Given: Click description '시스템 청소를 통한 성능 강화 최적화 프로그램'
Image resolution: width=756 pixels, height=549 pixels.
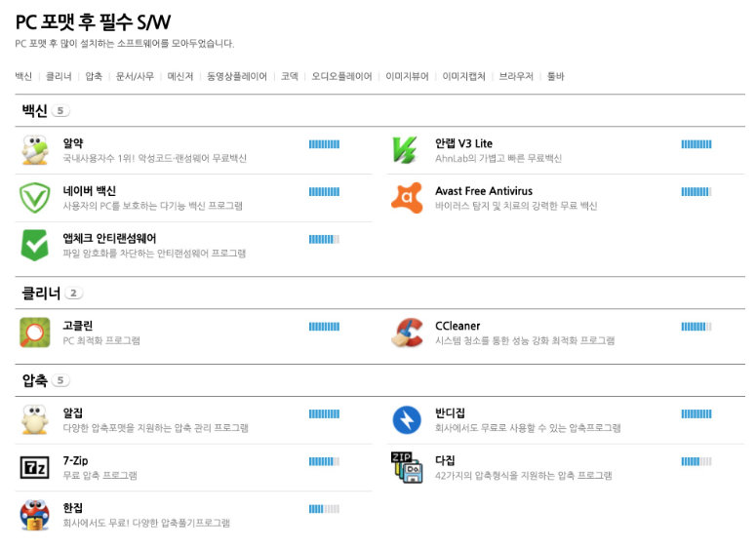Looking at the screenshot, I should 525,340.
